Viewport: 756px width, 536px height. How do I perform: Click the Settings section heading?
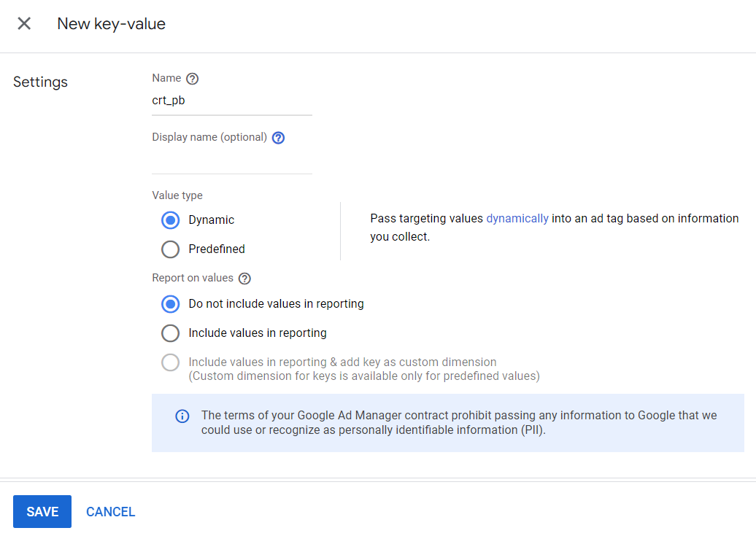coord(40,82)
